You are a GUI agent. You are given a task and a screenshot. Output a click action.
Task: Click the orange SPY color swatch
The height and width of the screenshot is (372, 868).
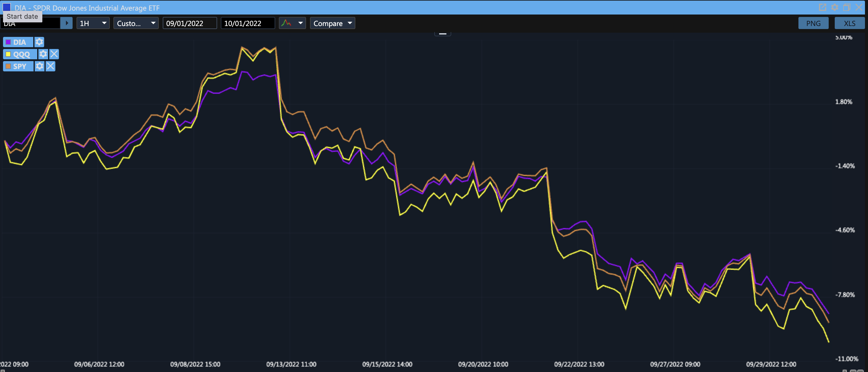pos(8,66)
